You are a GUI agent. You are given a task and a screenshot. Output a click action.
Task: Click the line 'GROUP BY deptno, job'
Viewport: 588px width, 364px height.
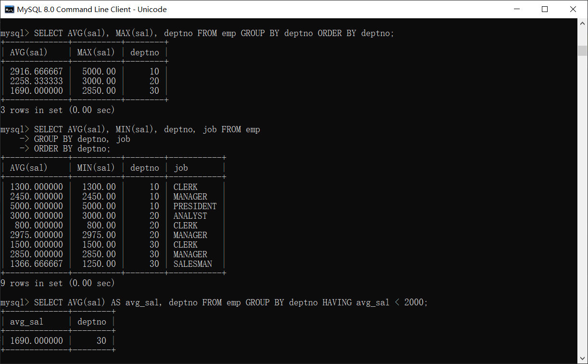pyautogui.click(x=82, y=139)
